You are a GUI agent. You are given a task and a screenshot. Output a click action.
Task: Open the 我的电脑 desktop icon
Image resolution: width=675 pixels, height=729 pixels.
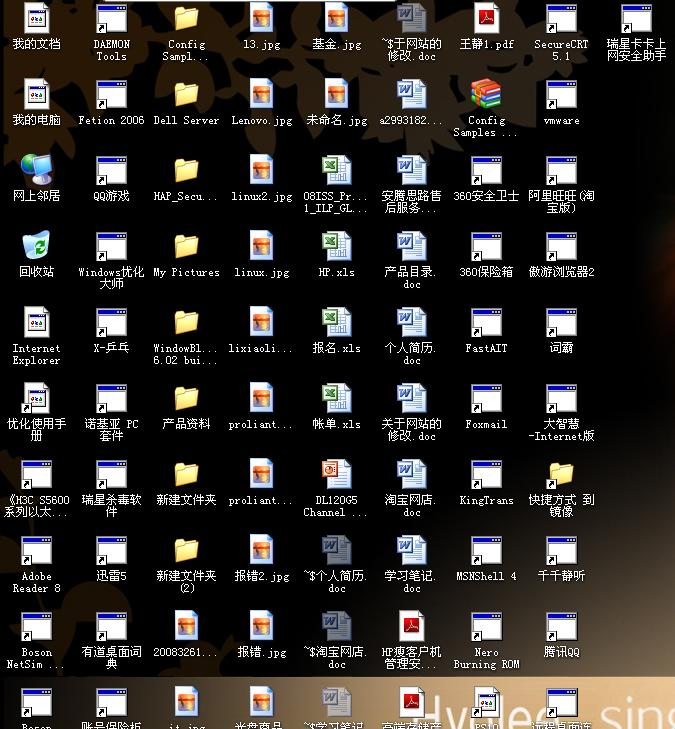point(37,96)
